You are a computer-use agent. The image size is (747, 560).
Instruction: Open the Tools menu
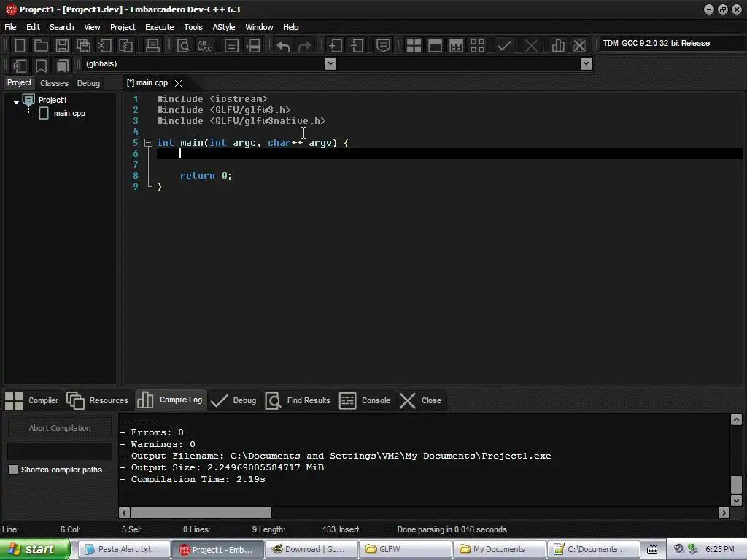coord(193,27)
